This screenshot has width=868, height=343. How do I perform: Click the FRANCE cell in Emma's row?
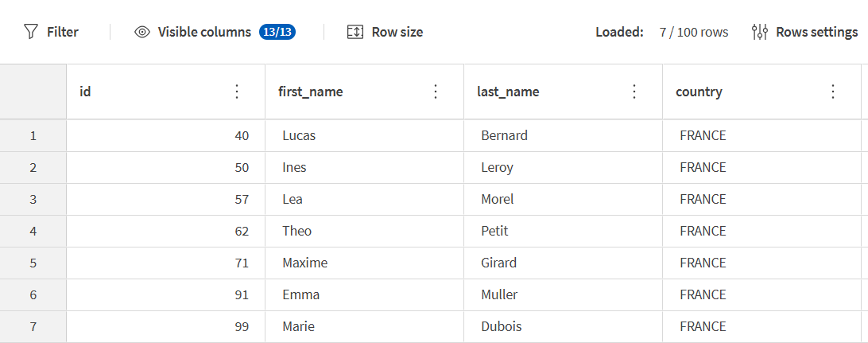(x=703, y=294)
